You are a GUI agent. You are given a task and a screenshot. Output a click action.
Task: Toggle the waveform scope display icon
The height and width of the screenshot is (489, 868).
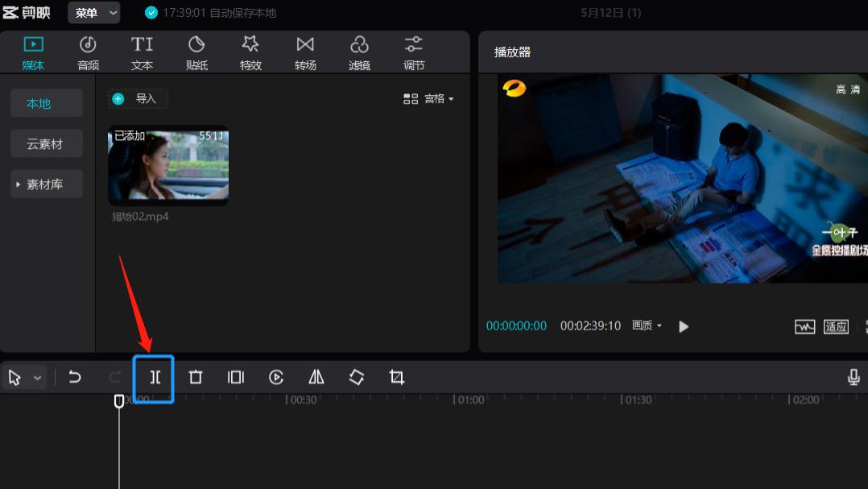click(x=804, y=327)
